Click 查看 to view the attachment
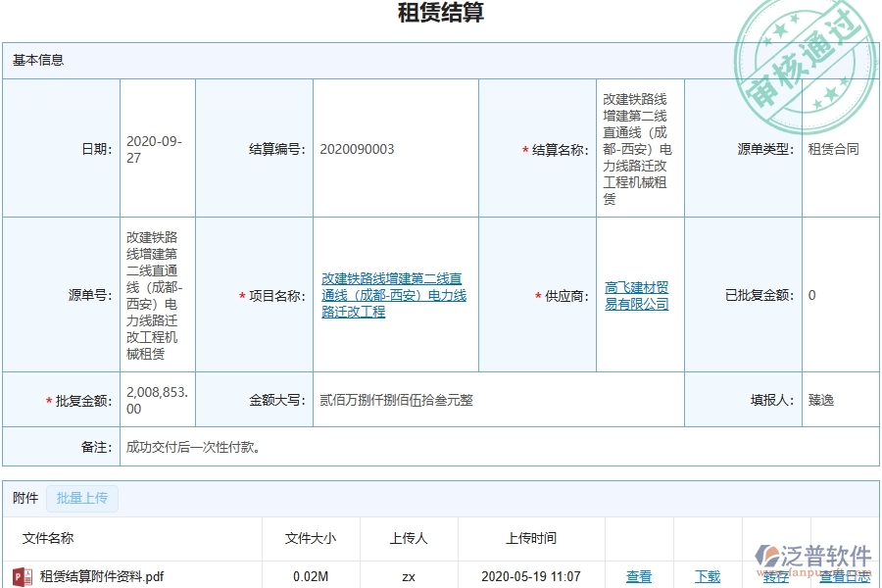Image resolution: width=882 pixels, height=588 pixels. [638, 576]
